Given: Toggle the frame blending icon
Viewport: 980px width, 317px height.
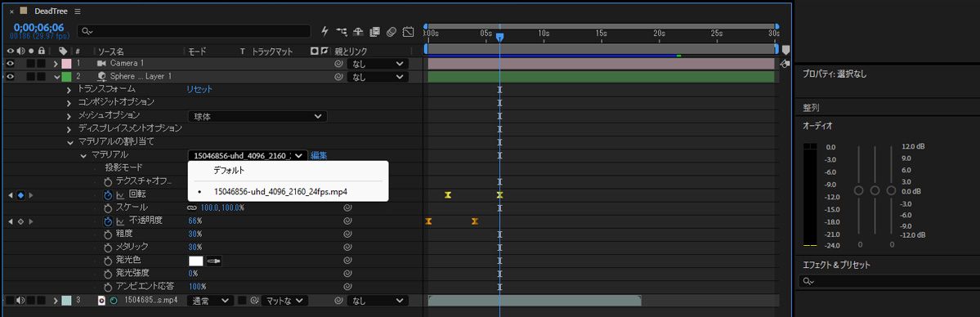Looking at the screenshot, I should coord(375,31).
